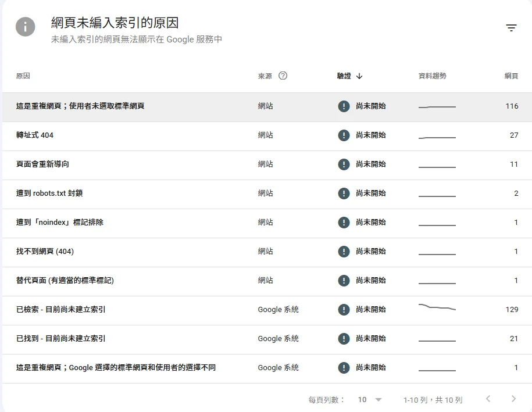Click page count 11
This screenshot has height=412, width=532.
click(514, 164)
